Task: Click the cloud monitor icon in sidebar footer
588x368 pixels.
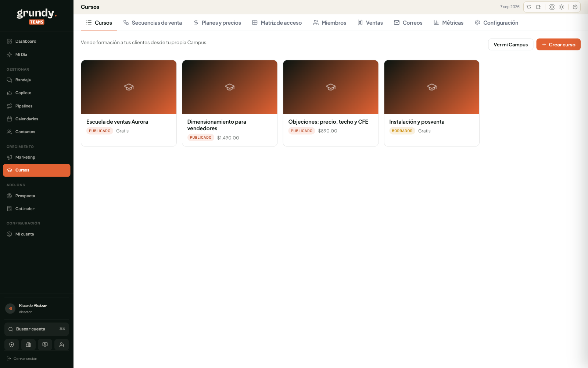Action: click(45, 345)
